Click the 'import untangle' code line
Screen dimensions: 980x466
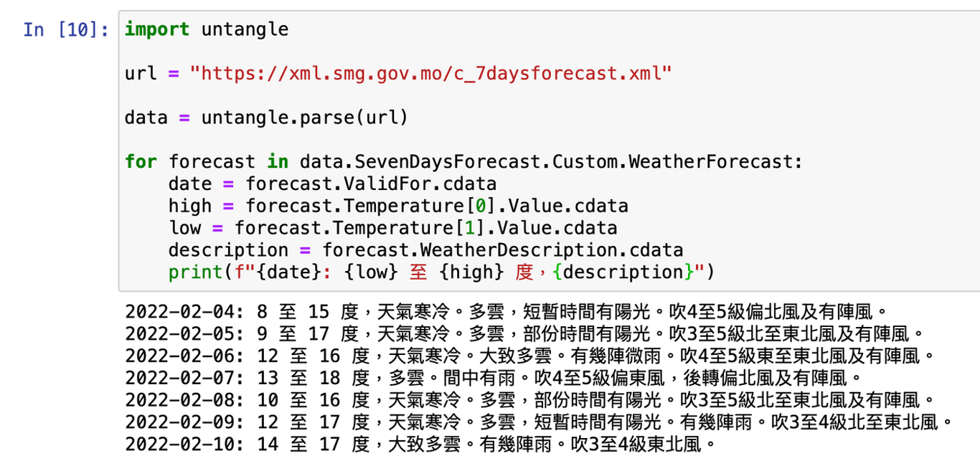coord(207,29)
